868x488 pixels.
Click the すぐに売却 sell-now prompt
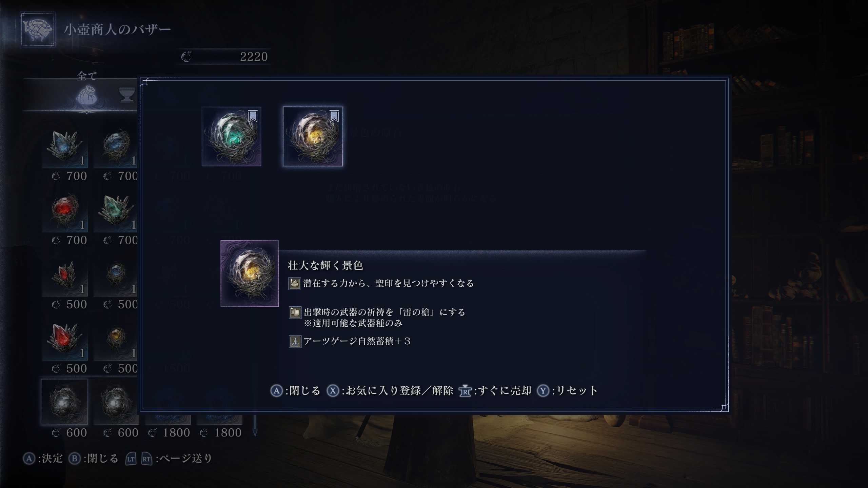[495, 391]
